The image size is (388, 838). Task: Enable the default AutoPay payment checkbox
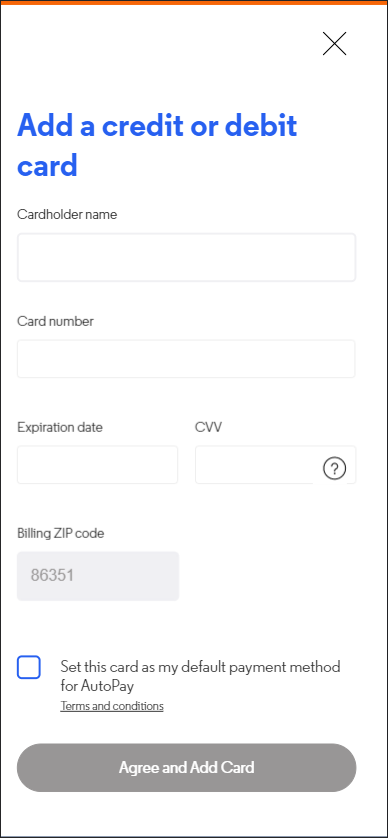pos(29,668)
